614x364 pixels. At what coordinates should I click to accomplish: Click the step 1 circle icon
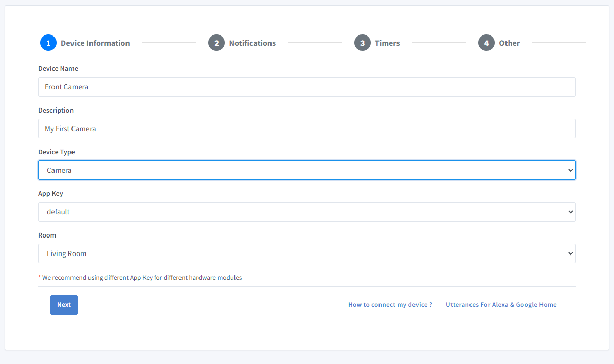click(x=48, y=43)
